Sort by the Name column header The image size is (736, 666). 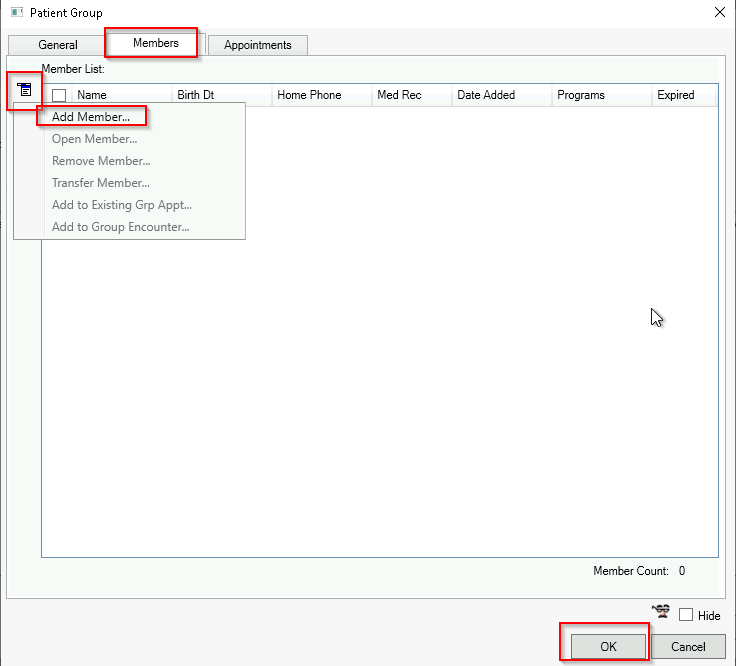(122, 95)
